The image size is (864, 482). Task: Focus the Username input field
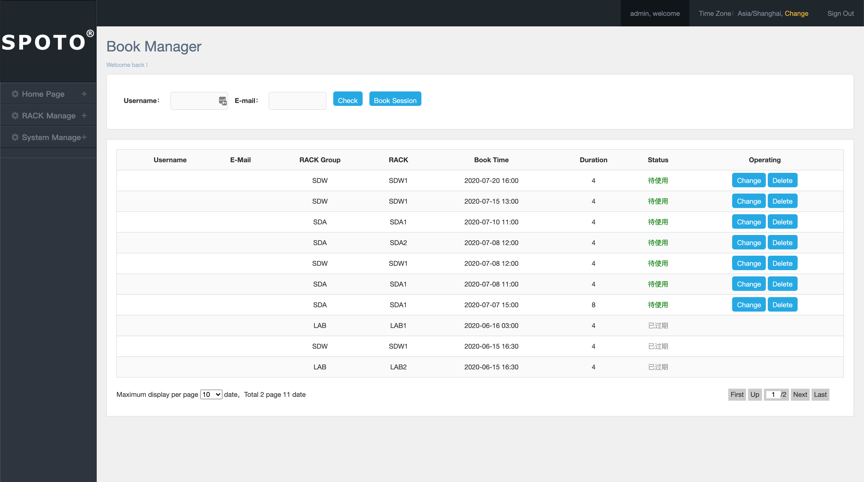click(x=199, y=101)
